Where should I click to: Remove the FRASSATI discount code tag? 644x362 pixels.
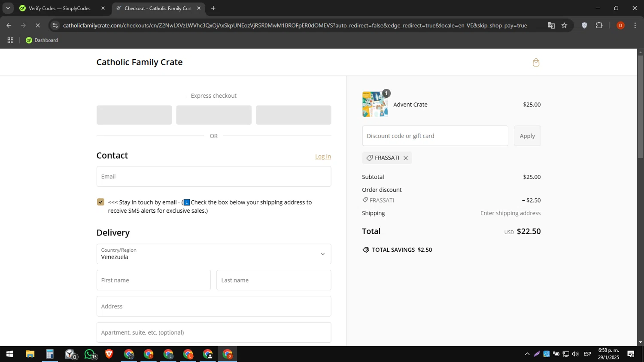pyautogui.click(x=405, y=158)
